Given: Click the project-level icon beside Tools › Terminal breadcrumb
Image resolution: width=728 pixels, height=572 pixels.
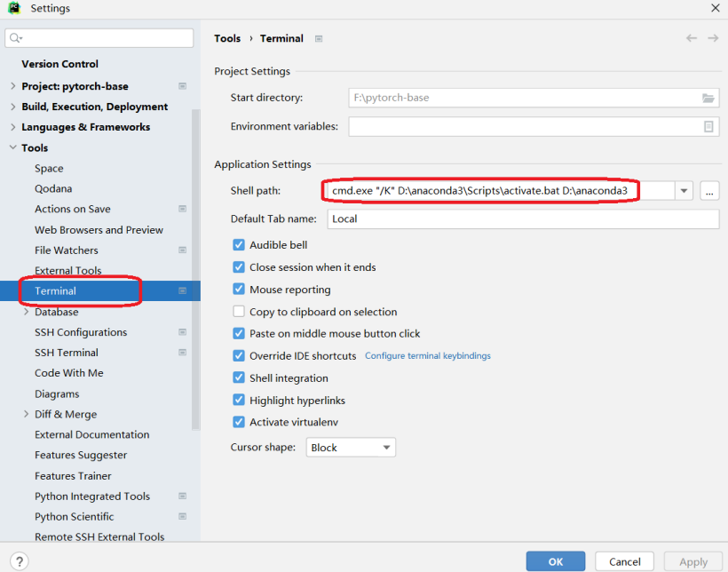Looking at the screenshot, I should 319,39.
